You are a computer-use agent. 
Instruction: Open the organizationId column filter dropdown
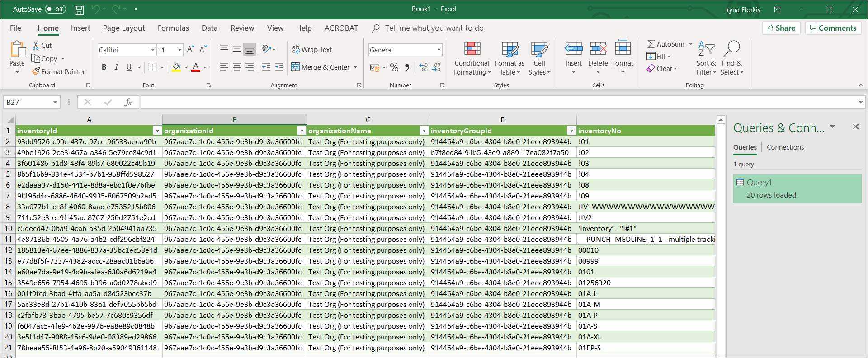[302, 131]
